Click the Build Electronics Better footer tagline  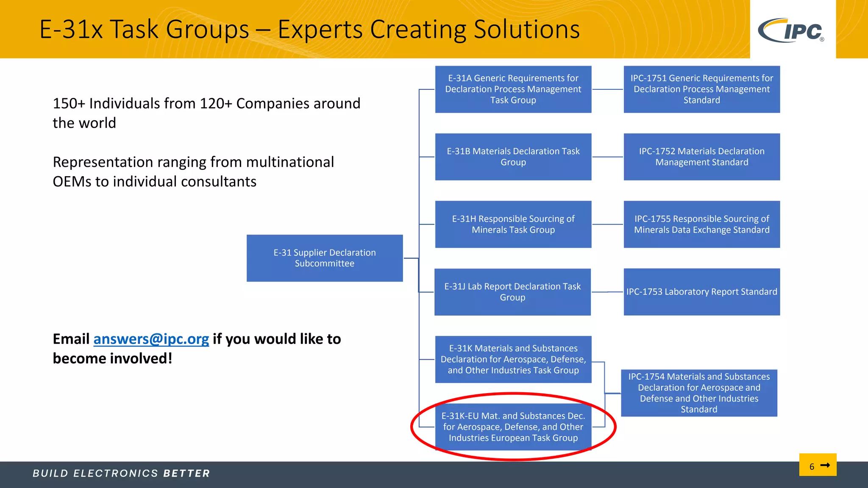[121, 473]
